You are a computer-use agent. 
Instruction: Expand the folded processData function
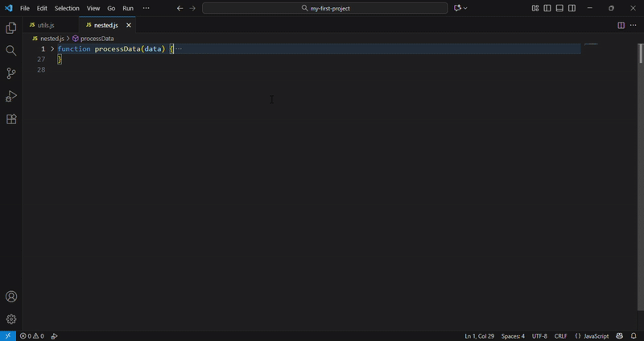[x=52, y=49]
